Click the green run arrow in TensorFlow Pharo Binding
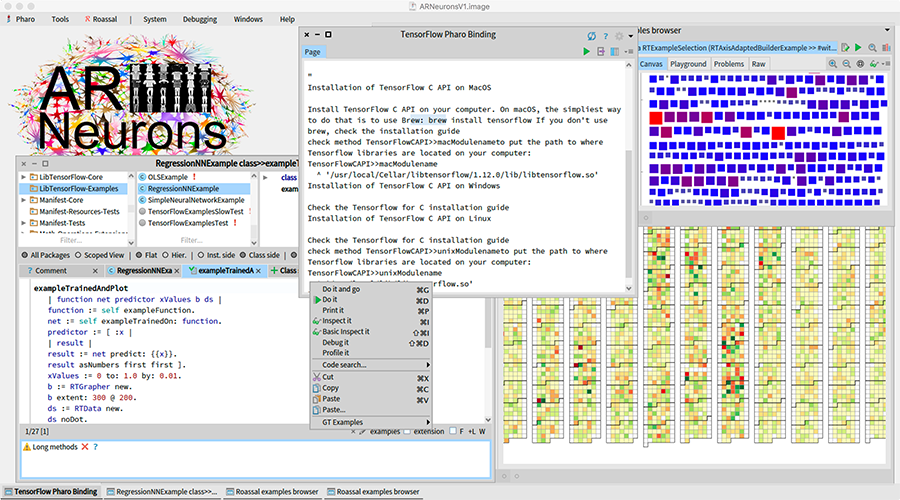 586,52
